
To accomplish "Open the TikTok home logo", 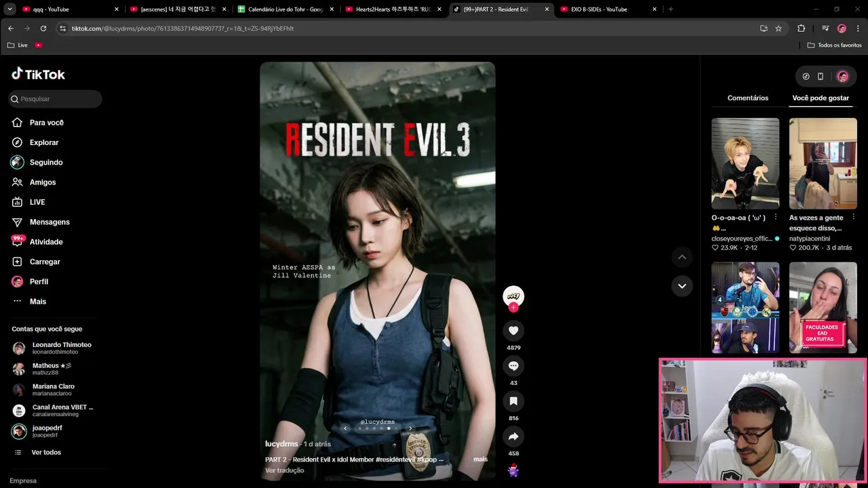I will pyautogui.click(x=38, y=74).
